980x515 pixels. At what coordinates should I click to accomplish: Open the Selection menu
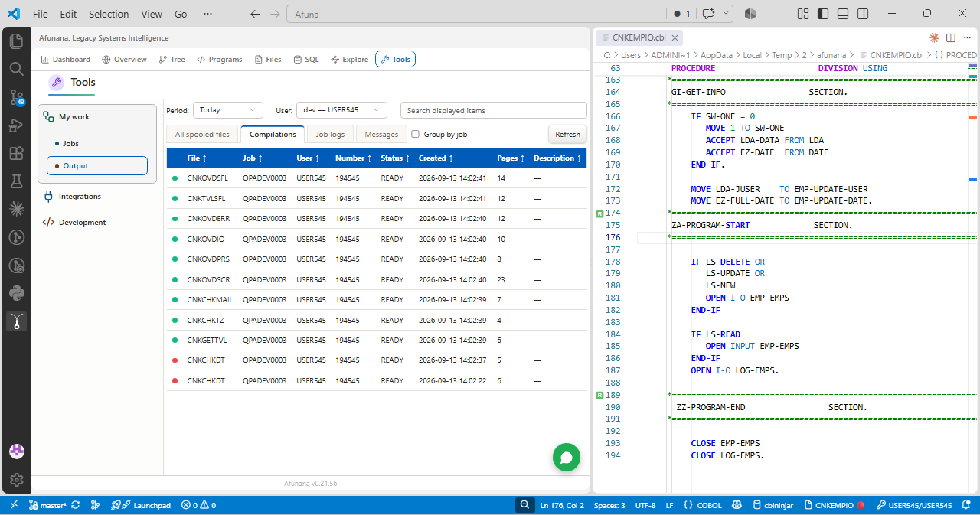click(x=109, y=14)
